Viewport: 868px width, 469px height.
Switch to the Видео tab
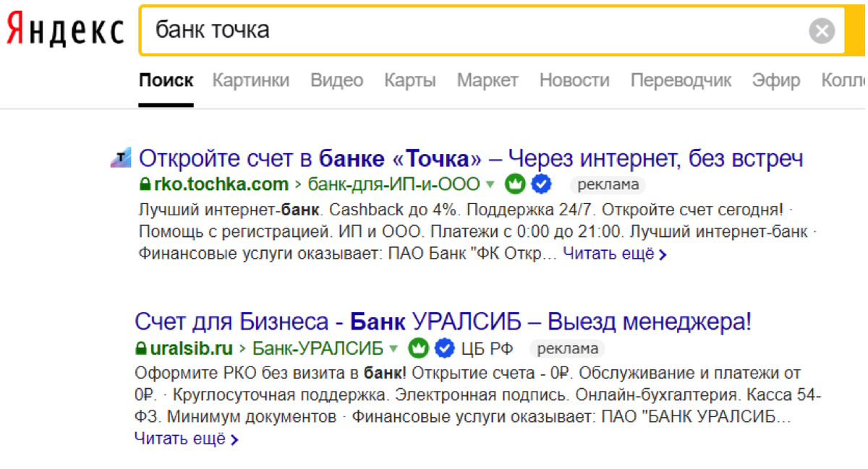tap(336, 80)
